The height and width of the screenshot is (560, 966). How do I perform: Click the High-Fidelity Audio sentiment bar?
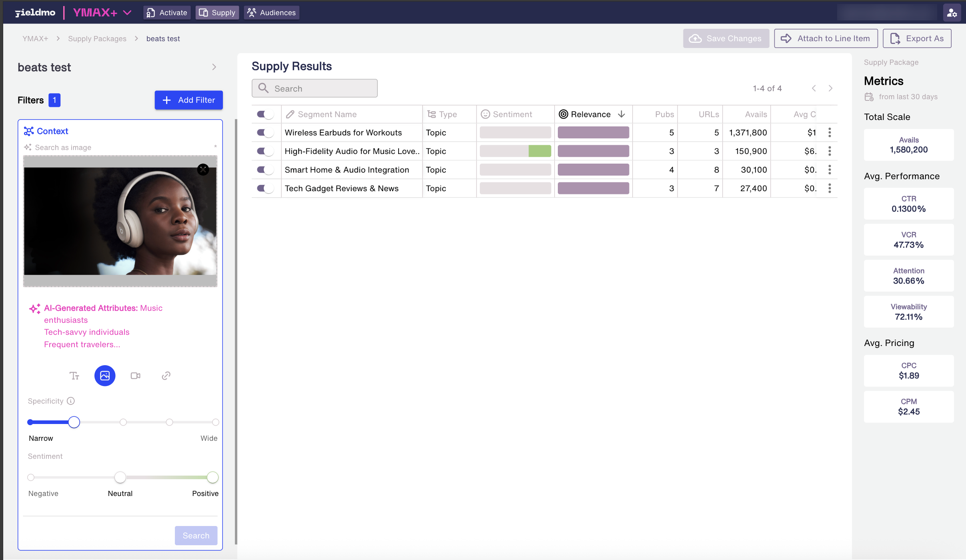pos(515,151)
